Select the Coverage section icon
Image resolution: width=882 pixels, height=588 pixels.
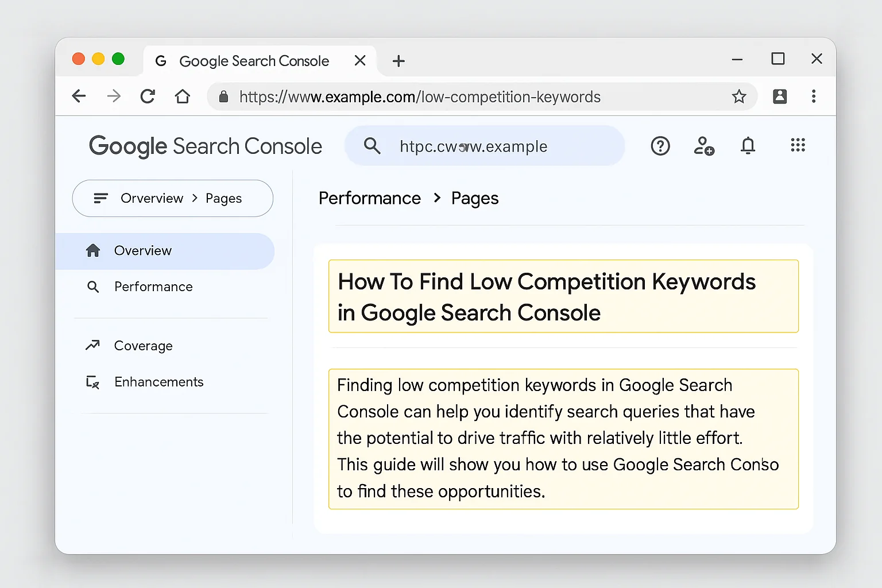[93, 345]
